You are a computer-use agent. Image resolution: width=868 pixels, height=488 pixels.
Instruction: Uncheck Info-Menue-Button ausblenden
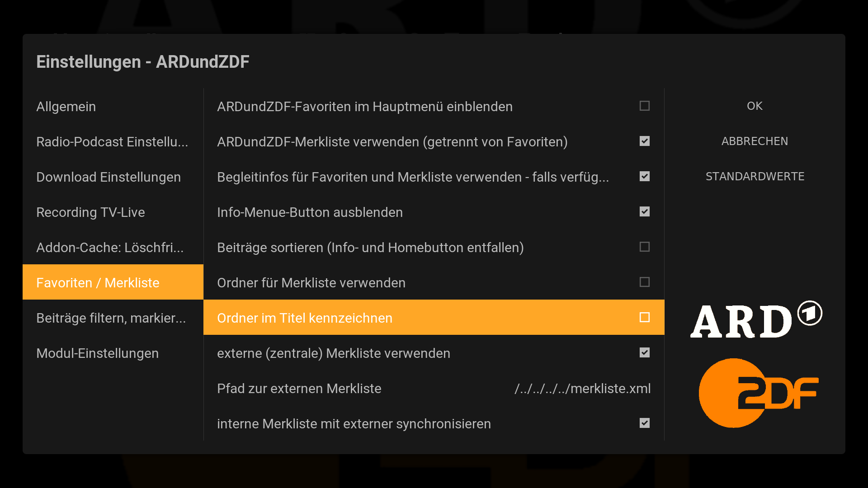[645, 211]
